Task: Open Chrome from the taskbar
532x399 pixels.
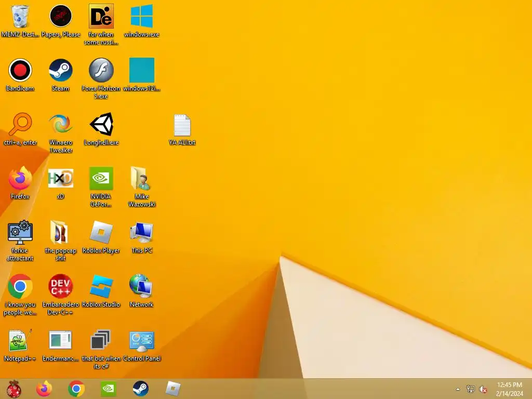Action: click(x=76, y=389)
